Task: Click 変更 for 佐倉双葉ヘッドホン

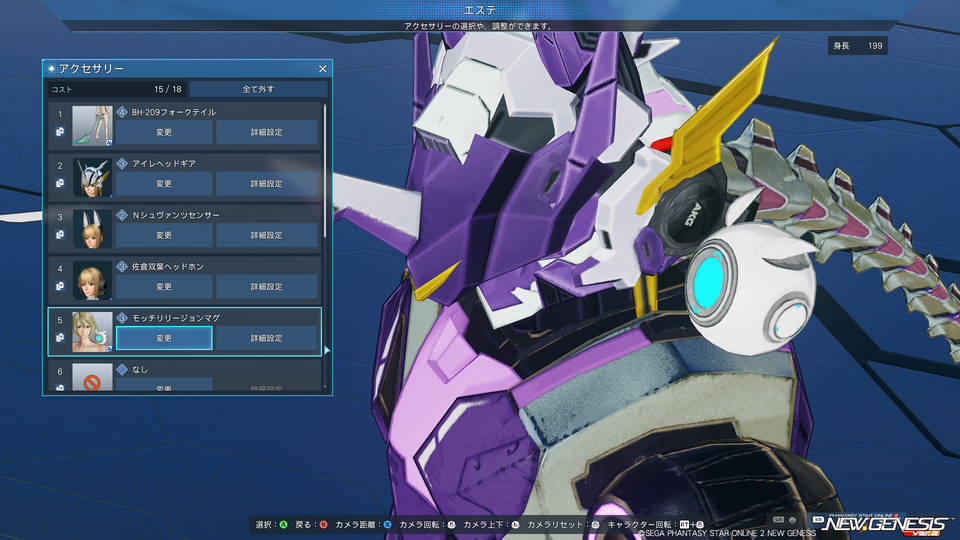Action: pos(164,287)
